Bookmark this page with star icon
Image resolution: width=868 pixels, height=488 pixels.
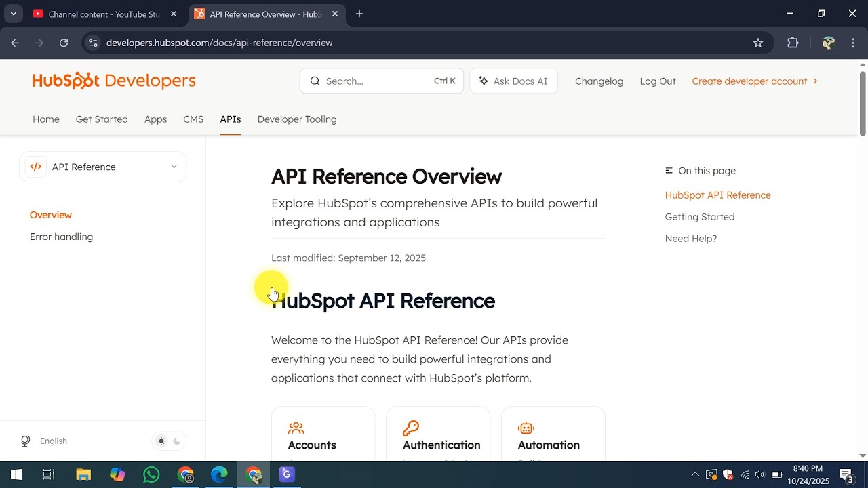pos(758,43)
